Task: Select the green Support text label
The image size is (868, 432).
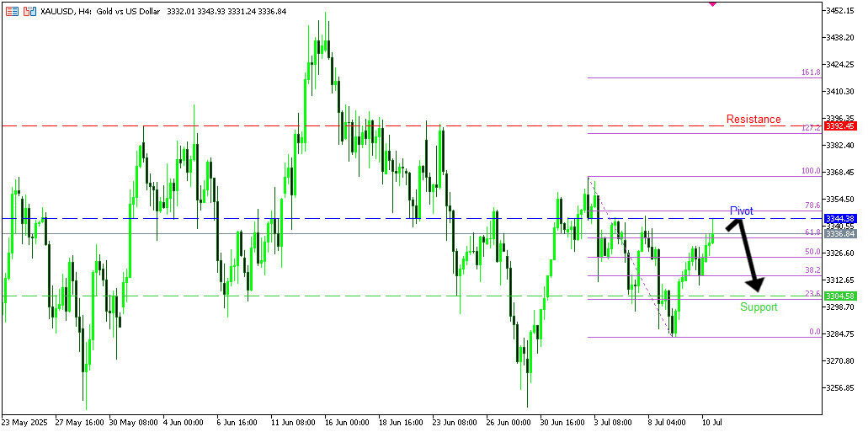Action: point(759,307)
